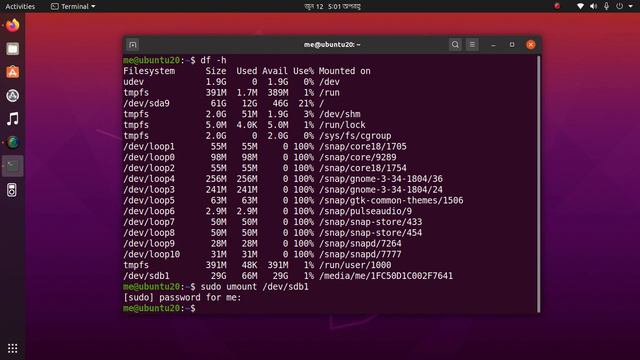Click '/media/me/1FC50D1C002F7641' mount path

[x=386, y=276]
